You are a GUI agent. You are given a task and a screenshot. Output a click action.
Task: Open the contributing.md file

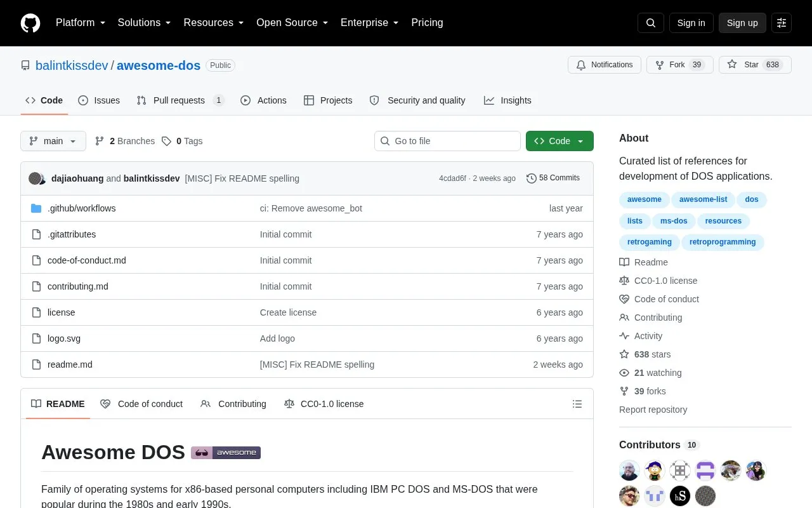click(x=78, y=286)
